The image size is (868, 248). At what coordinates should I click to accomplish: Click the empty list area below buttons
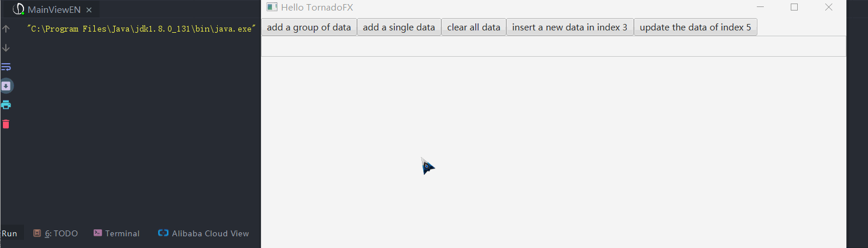[x=554, y=46]
